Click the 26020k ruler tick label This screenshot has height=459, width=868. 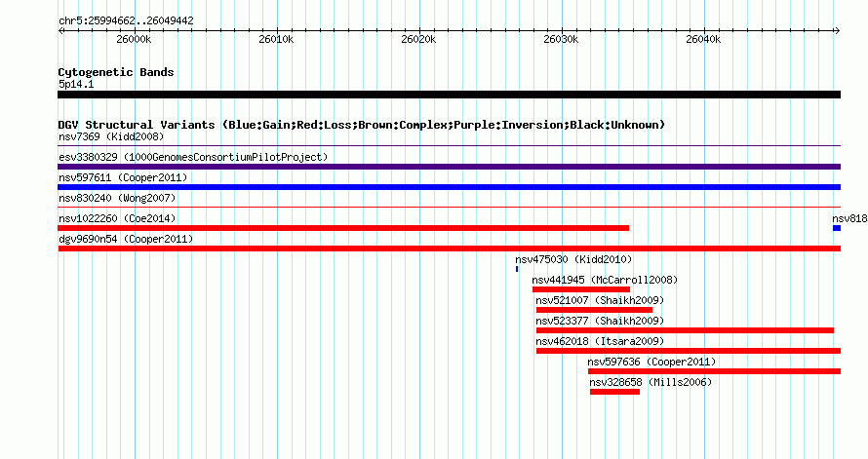(418, 39)
